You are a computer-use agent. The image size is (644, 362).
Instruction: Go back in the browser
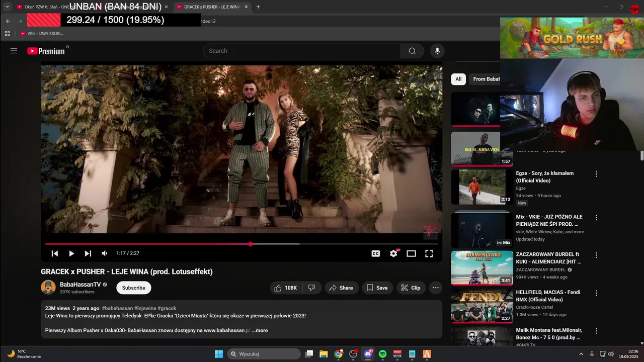coord(8,21)
